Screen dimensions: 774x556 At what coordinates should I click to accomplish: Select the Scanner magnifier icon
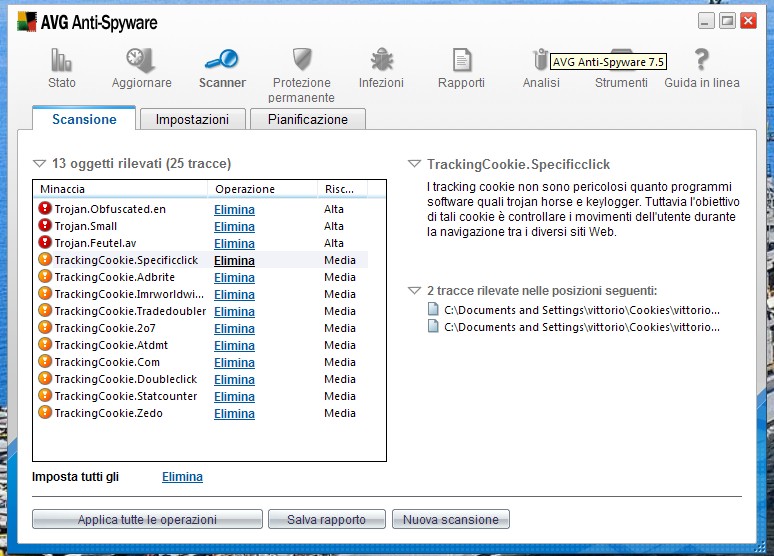point(222,59)
